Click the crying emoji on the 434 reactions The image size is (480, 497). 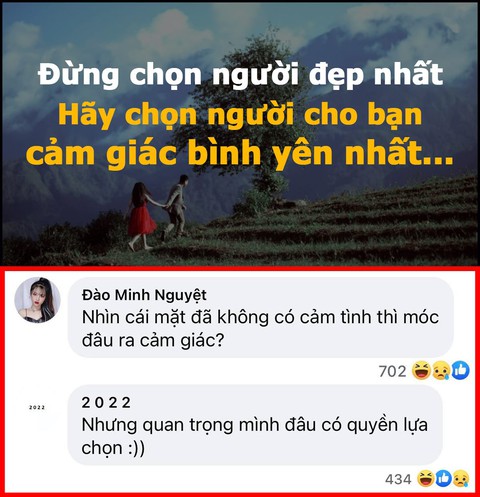click(461, 479)
